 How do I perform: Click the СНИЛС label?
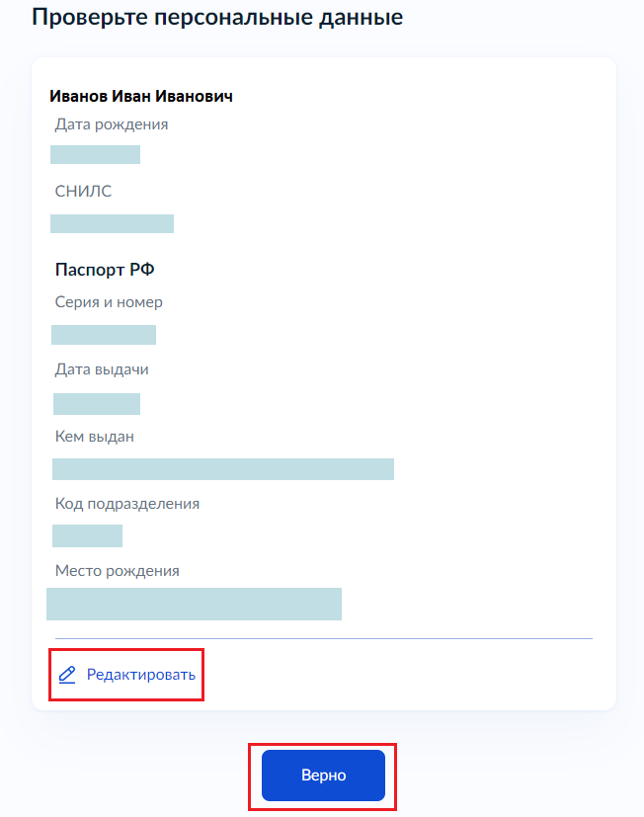(83, 192)
